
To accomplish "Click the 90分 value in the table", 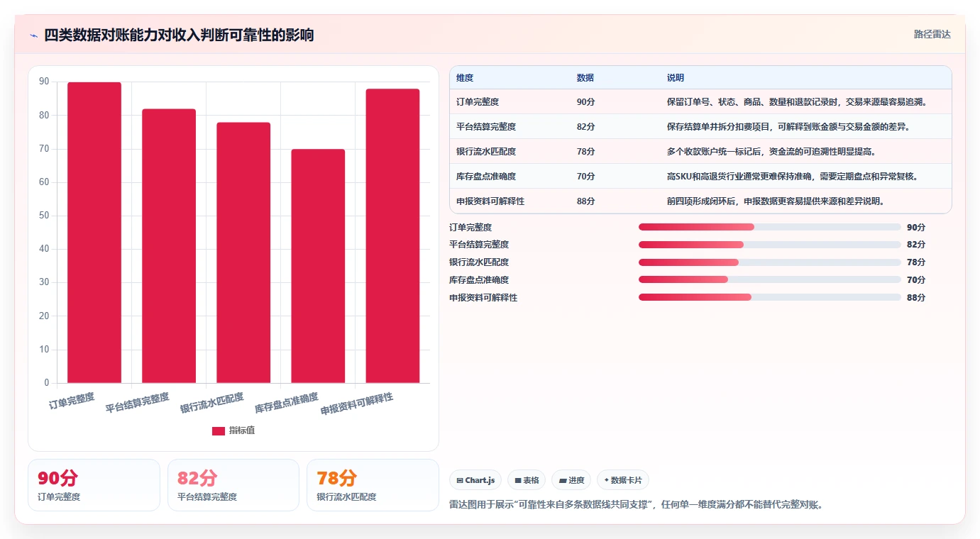I will click(x=585, y=102).
